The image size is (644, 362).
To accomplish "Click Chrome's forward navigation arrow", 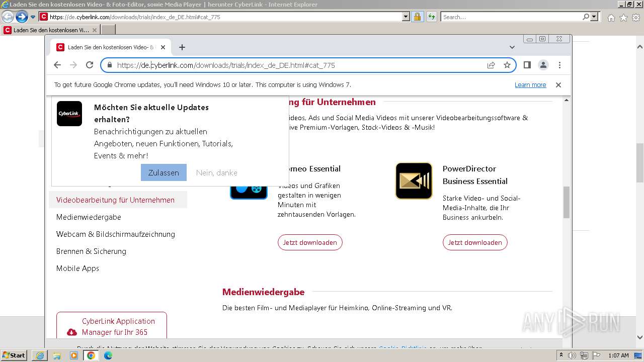I will coord(73,65).
